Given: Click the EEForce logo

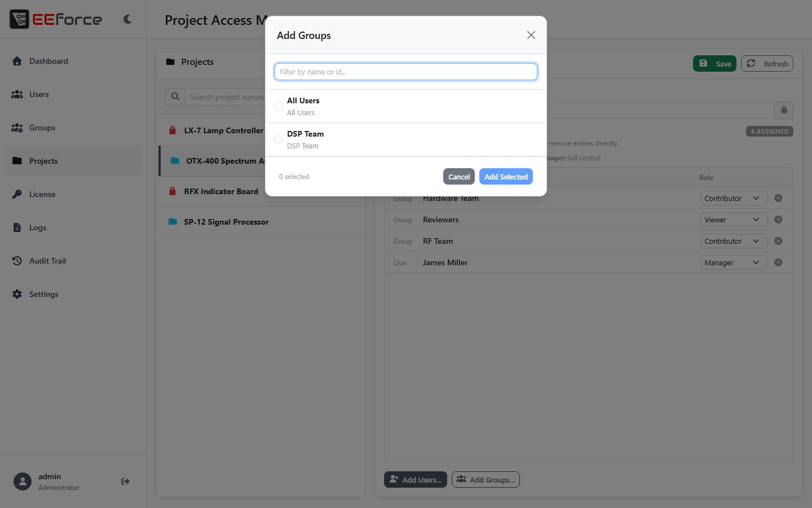Looking at the screenshot, I should (x=56, y=19).
